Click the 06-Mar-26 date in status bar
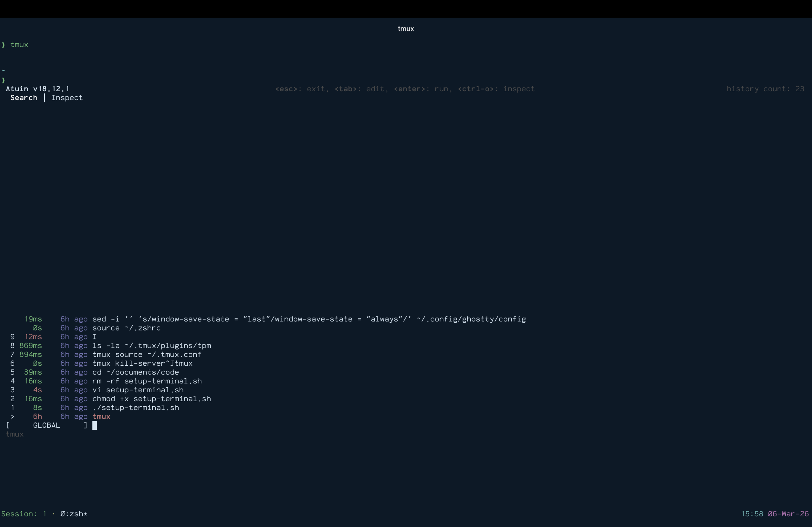 tap(788, 514)
